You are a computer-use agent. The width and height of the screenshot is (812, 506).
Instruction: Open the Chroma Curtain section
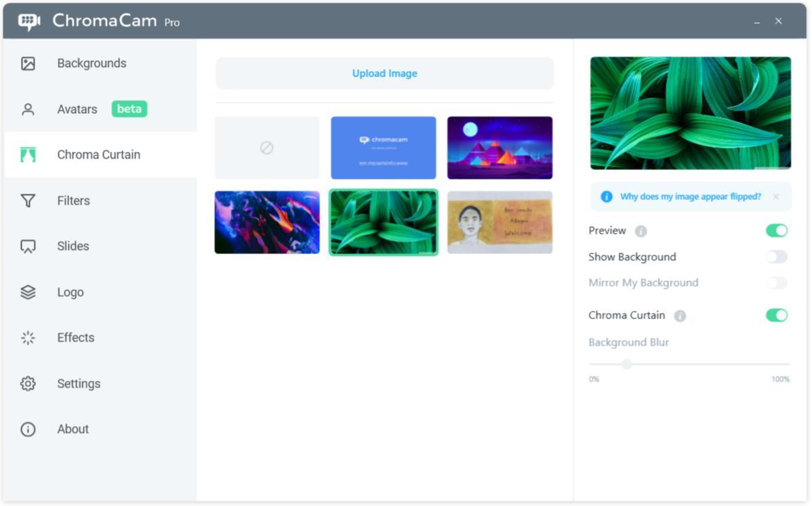point(98,154)
